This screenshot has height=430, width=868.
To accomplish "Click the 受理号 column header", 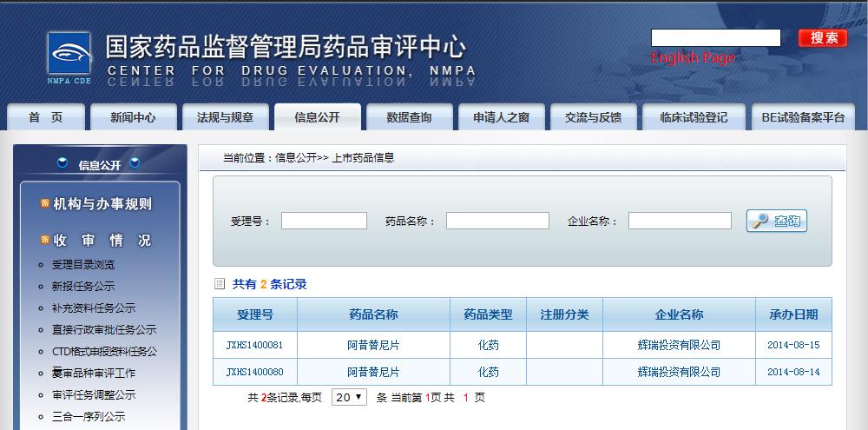I will pyautogui.click(x=255, y=314).
